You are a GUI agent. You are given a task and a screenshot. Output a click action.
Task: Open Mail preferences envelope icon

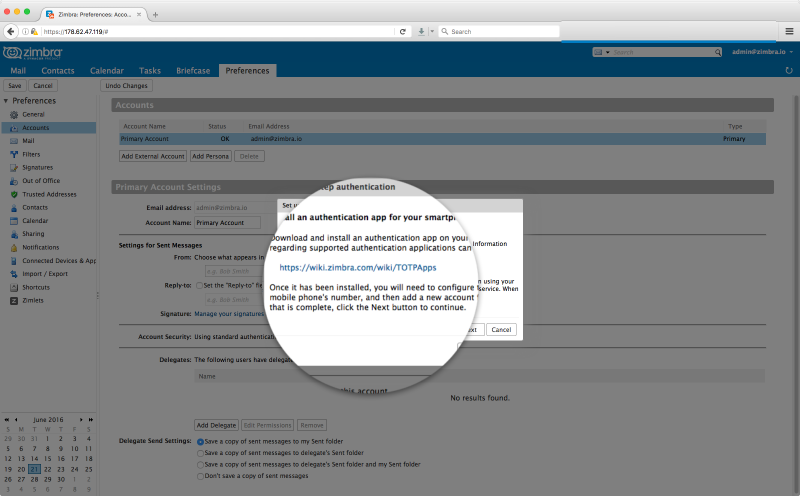click(14, 141)
